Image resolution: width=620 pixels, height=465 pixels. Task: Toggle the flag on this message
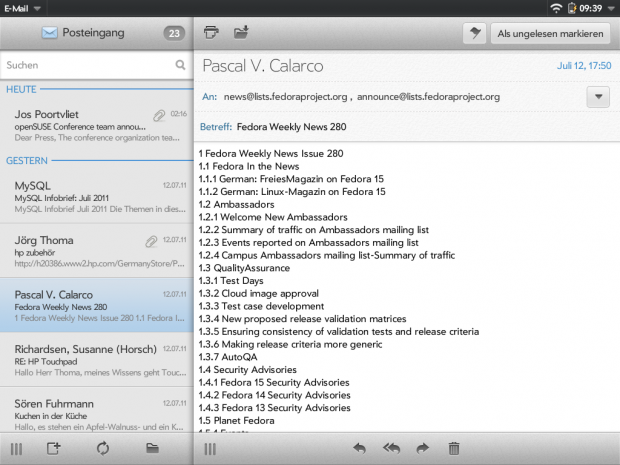tap(473, 34)
